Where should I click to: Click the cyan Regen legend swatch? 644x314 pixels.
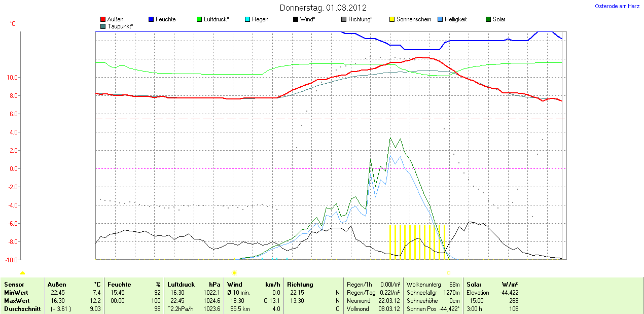pos(247,19)
